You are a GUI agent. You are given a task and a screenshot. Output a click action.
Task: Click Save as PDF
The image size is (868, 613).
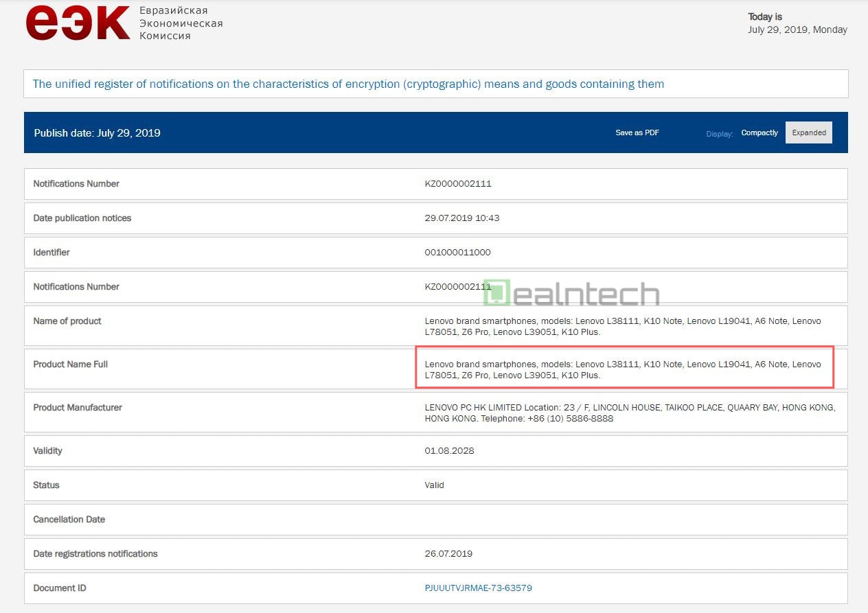(x=637, y=132)
